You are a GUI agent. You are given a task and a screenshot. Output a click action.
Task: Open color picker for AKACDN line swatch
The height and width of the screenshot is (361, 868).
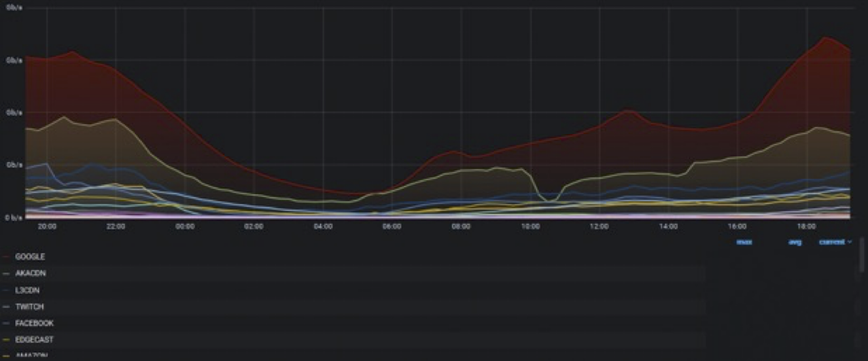[6, 273]
